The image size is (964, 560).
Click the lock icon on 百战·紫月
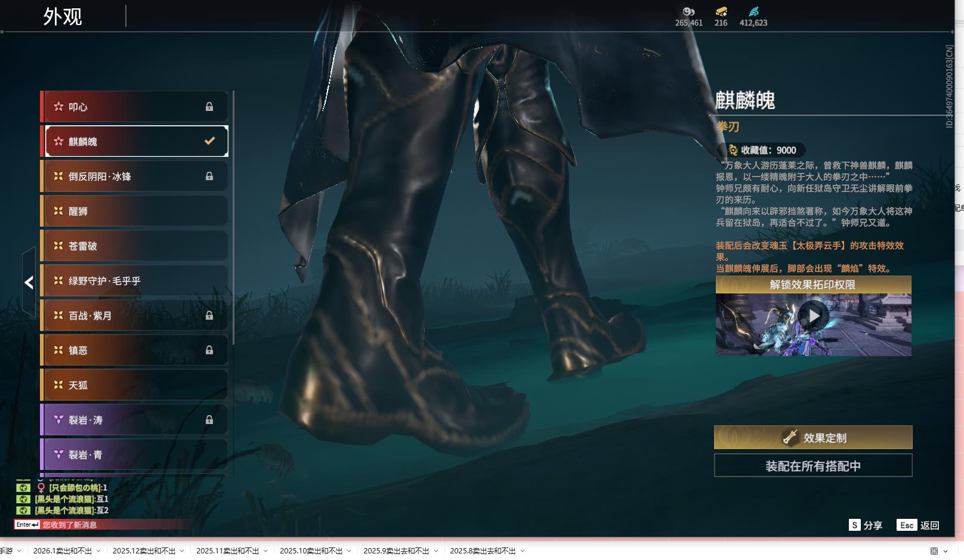click(209, 315)
